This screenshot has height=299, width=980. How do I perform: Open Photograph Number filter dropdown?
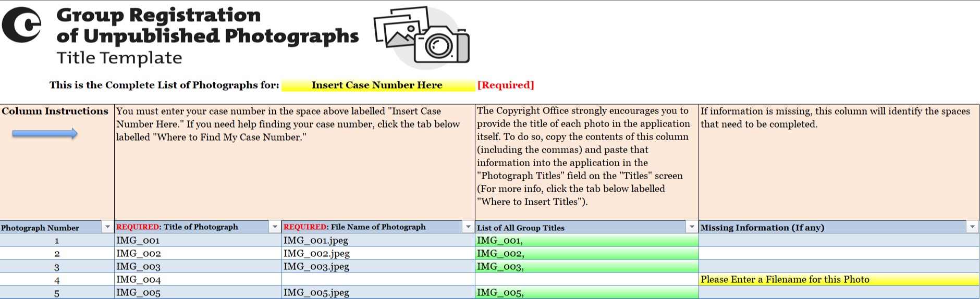click(x=107, y=227)
